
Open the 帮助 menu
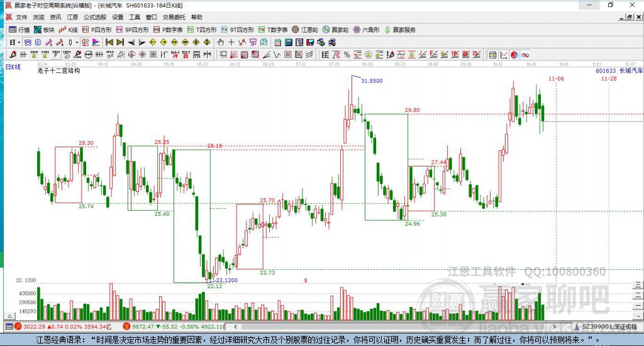point(197,17)
